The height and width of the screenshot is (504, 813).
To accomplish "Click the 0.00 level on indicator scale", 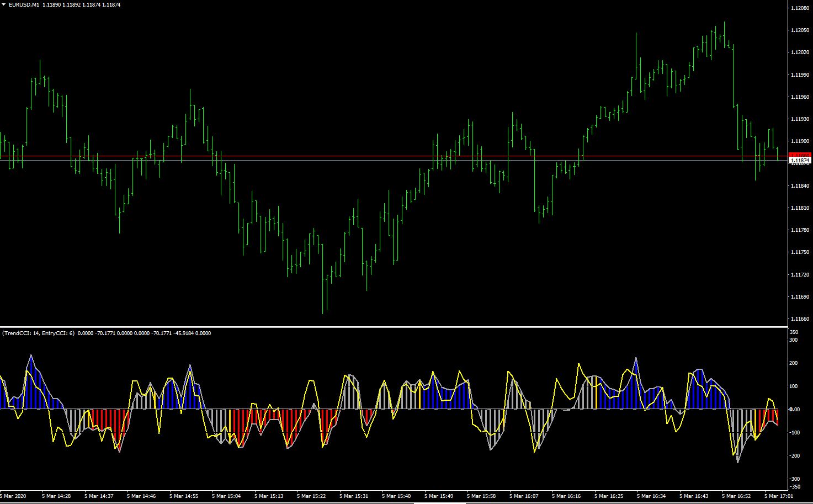I will (795, 409).
